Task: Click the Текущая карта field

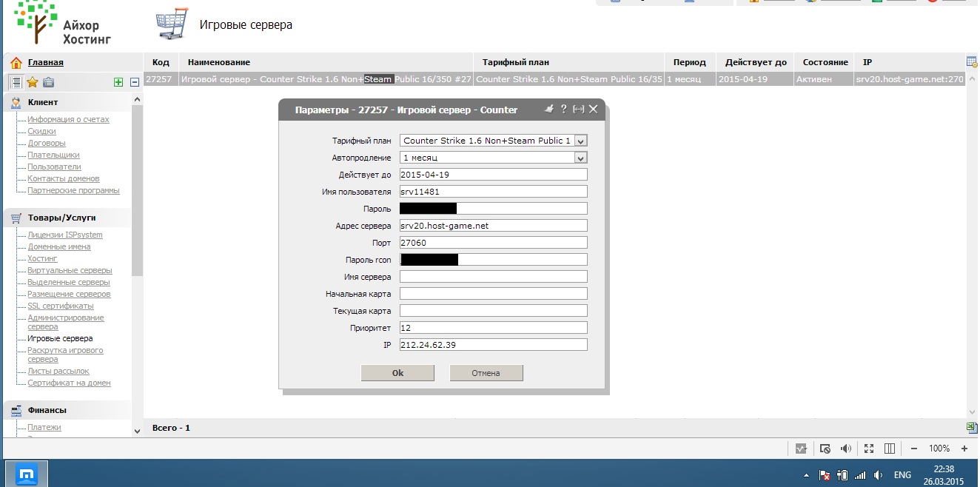Action: (493, 311)
